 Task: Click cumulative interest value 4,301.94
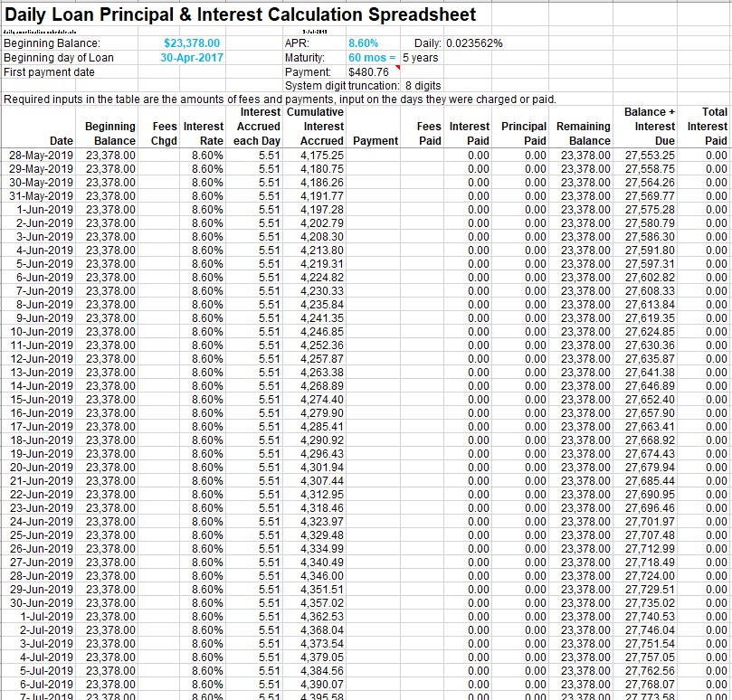322,467
